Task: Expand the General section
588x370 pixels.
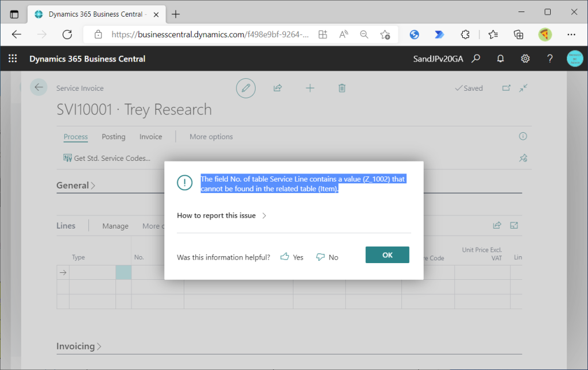Action: [76, 186]
